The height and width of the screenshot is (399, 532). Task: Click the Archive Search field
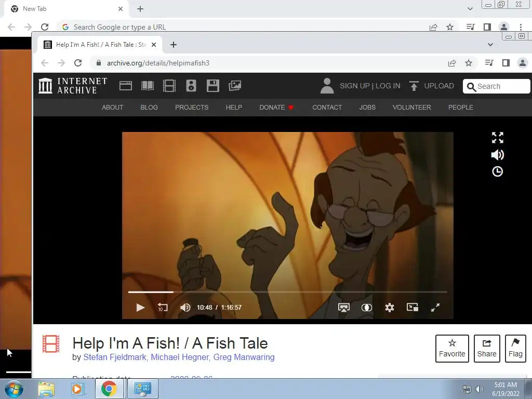(x=496, y=86)
